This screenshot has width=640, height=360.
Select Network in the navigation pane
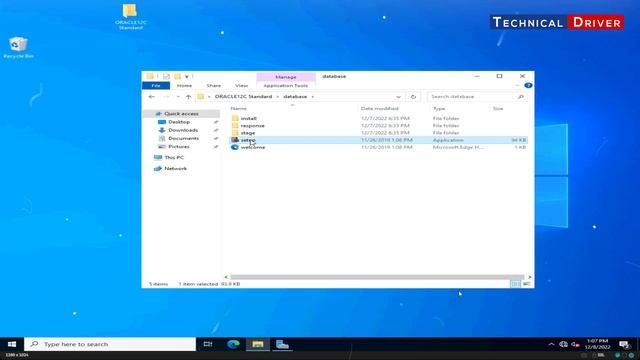(x=176, y=169)
